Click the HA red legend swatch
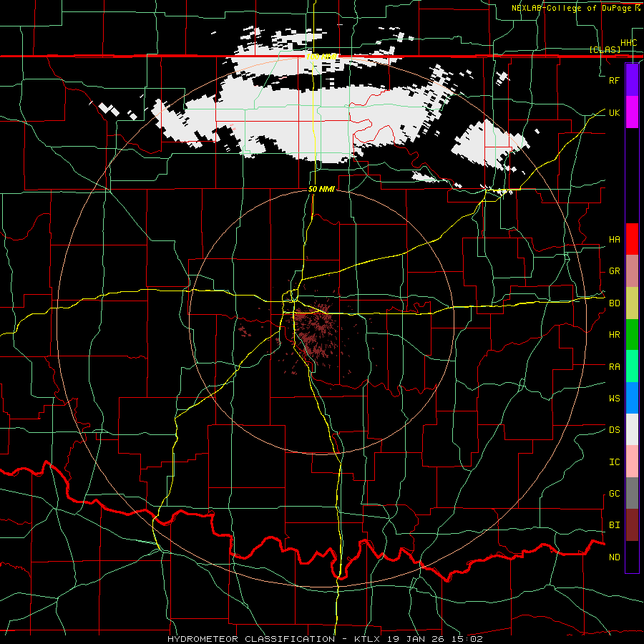This screenshot has width=644, height=644. [x=632, y=239]
